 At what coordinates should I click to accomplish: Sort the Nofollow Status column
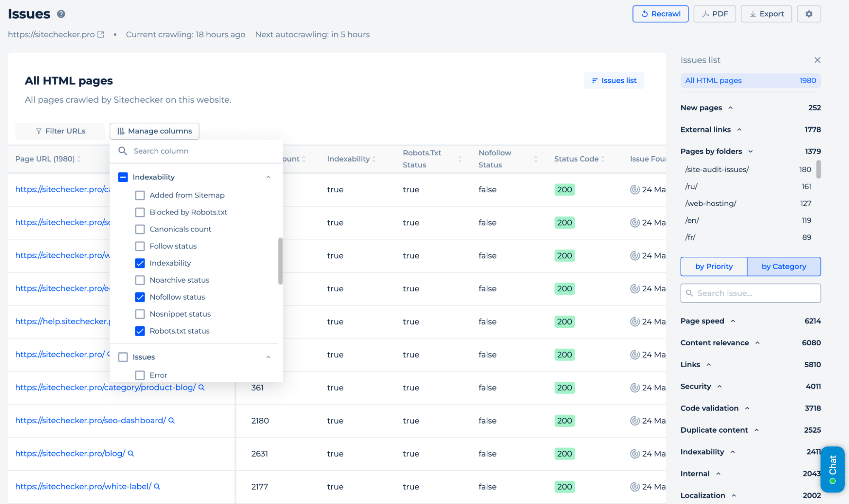(536, 159)
